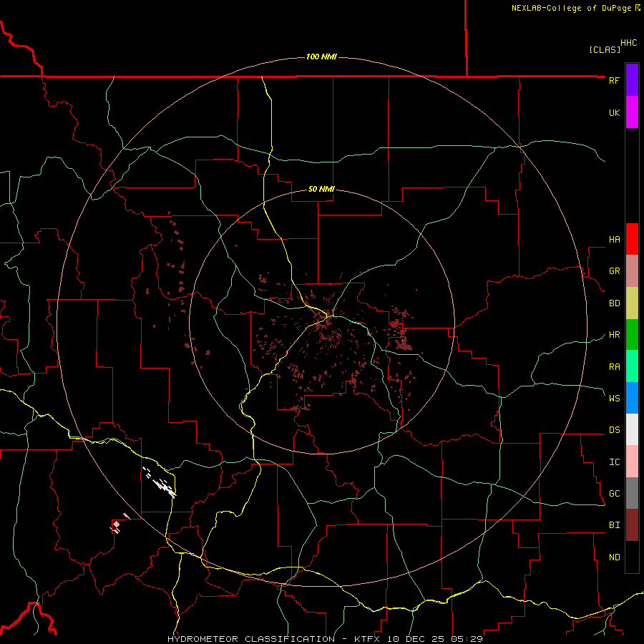This screenshot has height=644, width=644.
Task: Click the IC legend label
Action: [x=614, y=462]
